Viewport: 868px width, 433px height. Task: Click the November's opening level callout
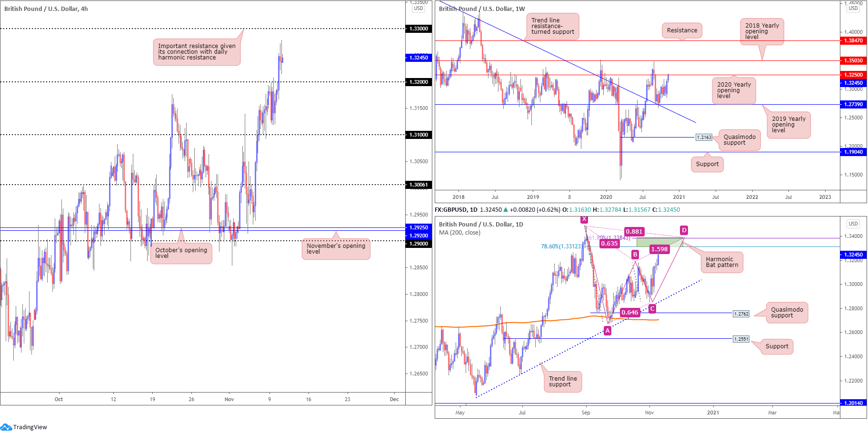point(336,249)
